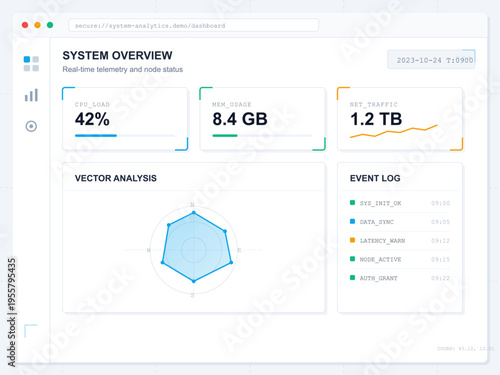Click the red close window dot
The height and width of the screenshot is (375, 500).
pos(25,25)
